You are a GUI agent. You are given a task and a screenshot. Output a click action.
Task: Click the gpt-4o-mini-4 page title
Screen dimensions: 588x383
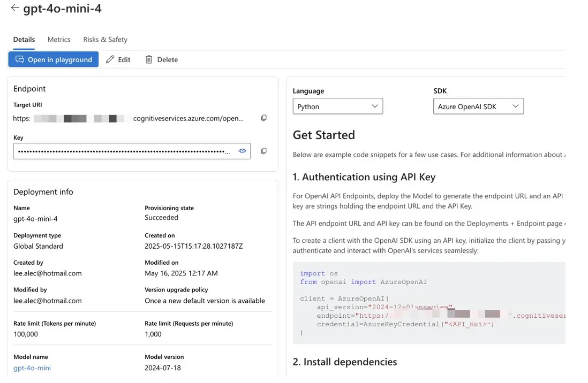pyautogui.click(x=62, y=8)
